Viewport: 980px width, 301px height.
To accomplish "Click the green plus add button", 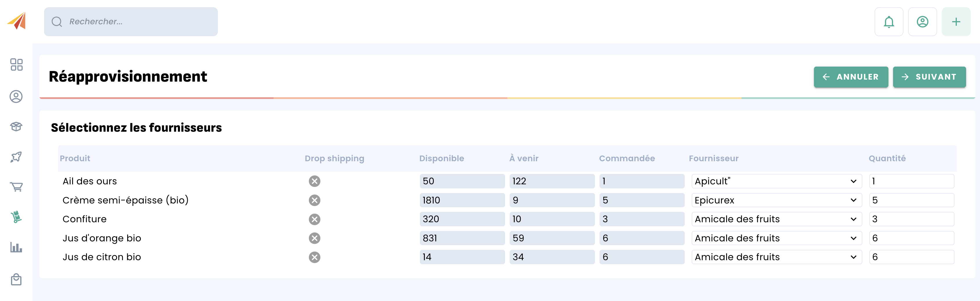I will click(x=956, y=22).
